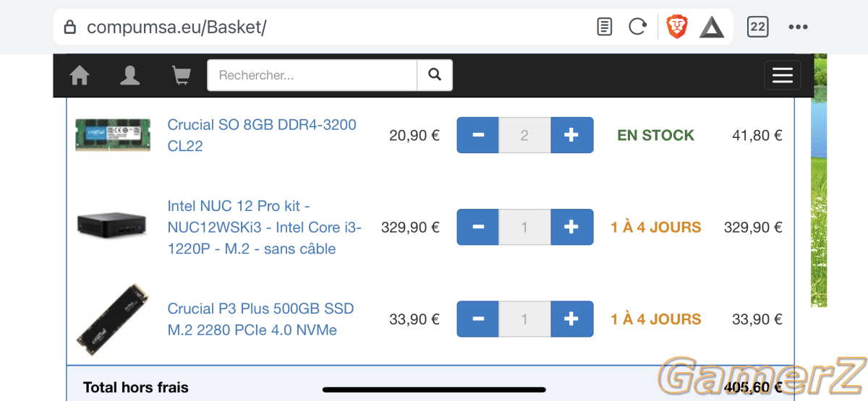Image resolution: width=868 pixels, height=401 pixels.
Task: Increase quantity of Crucial P3 Plus SSD
Action: (x=572, y=319)
